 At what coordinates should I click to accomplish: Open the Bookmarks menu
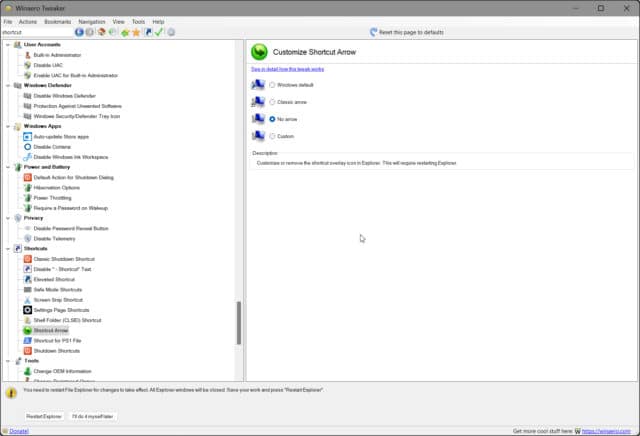coord(58,22)
